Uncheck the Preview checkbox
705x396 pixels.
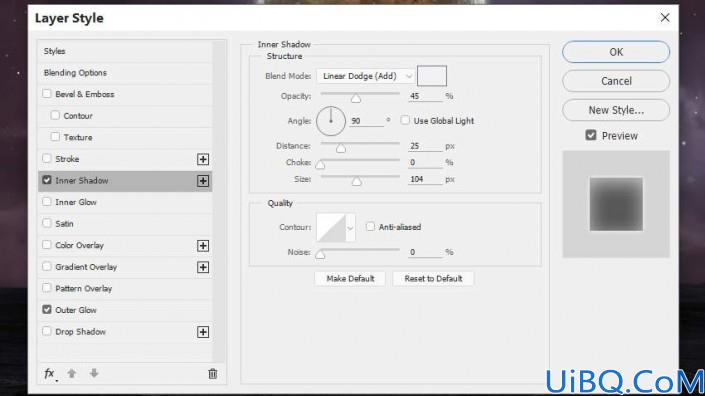pyautogui.click(x=591, y=135)
